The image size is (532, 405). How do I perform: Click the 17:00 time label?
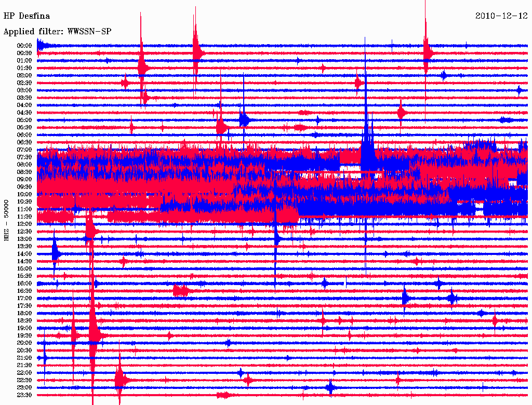coord(24,299)
